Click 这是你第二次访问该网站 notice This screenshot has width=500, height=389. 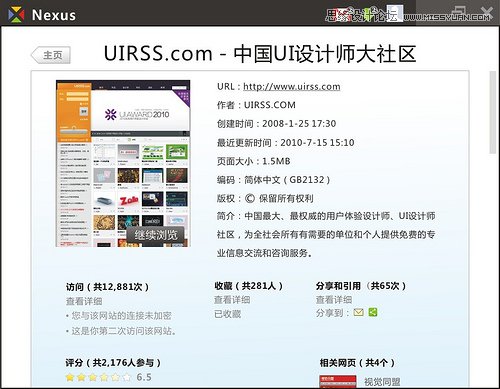pos(121,331)
